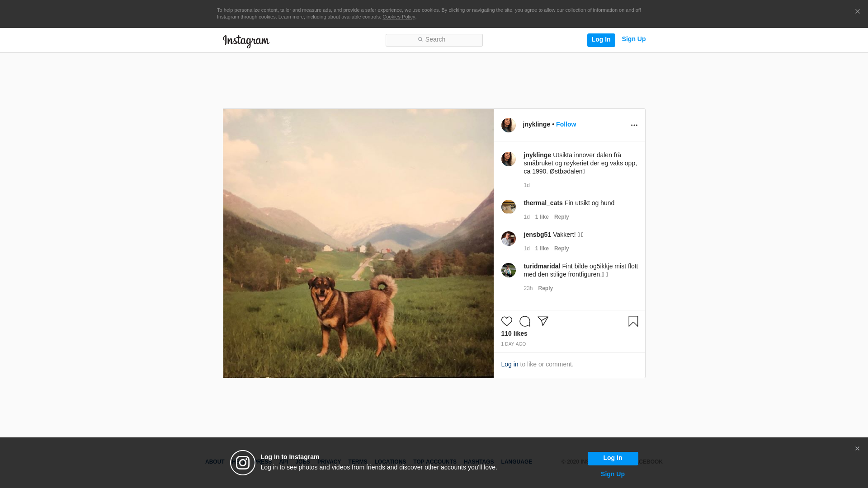Click the turidmaridal username link
The image size is (868, 488).
542,266
